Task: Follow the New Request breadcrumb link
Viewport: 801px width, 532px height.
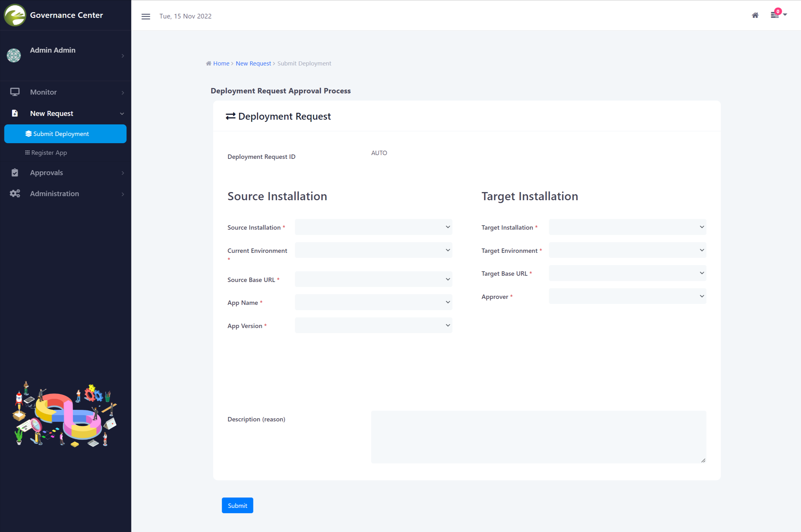Action: pos(253,64)
